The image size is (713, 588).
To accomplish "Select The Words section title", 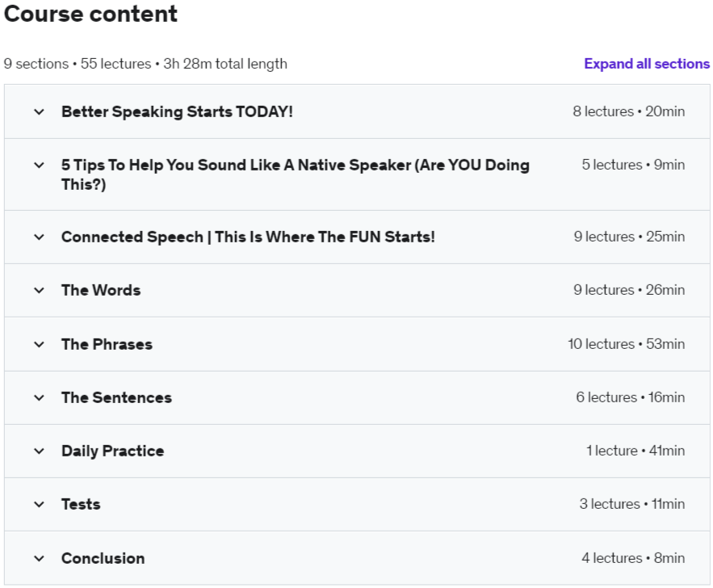I will click(x=101, y=290).
